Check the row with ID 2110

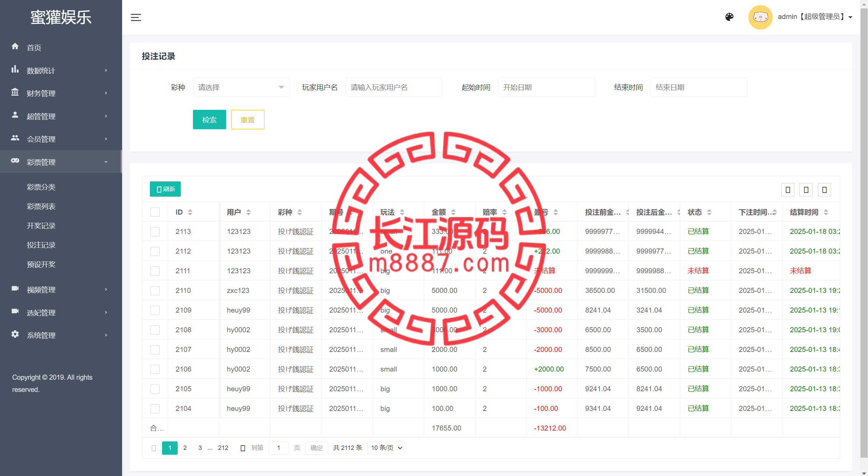[155, 291]
